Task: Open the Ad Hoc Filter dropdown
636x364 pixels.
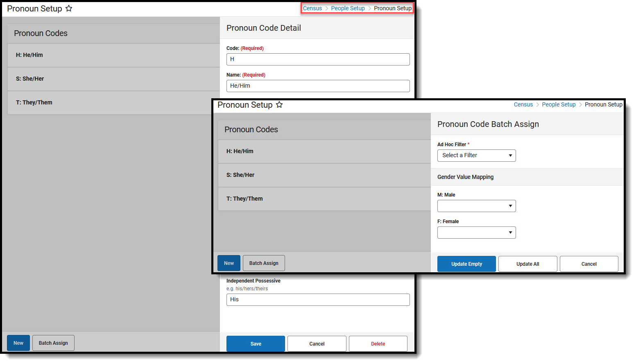Action: (x=476, y=156)
